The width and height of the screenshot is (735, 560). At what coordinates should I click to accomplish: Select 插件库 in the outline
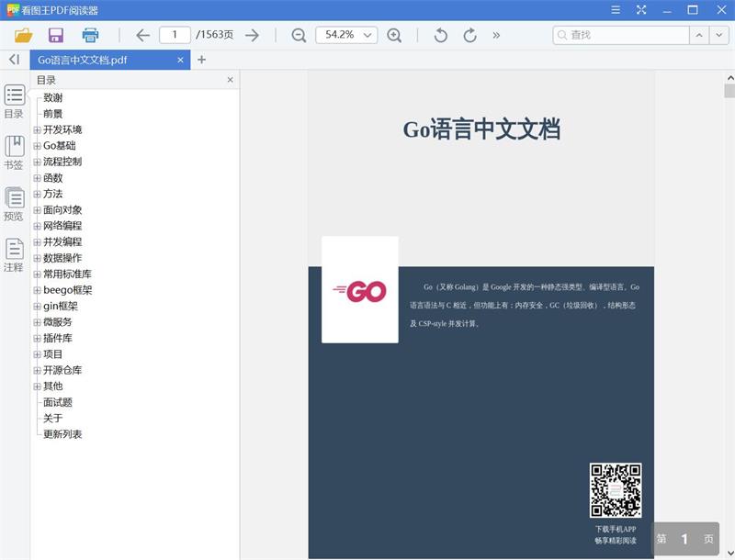pos(58,338)
